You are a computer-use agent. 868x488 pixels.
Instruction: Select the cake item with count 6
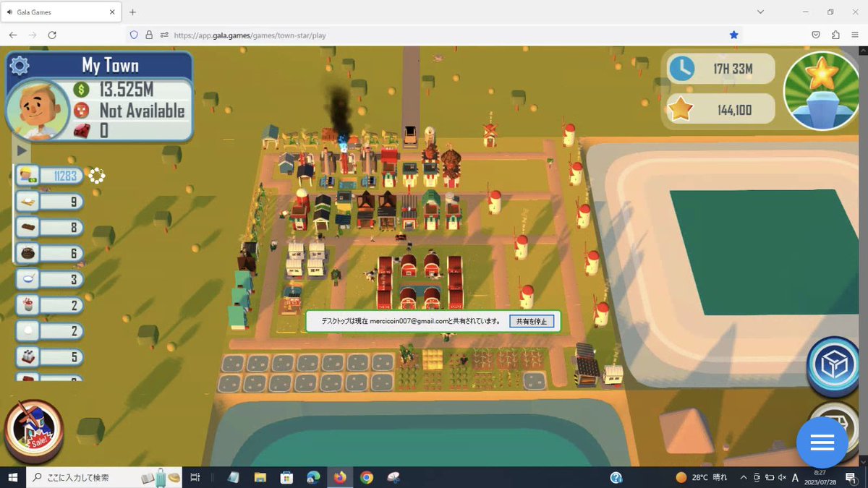[x=50, y=254]
